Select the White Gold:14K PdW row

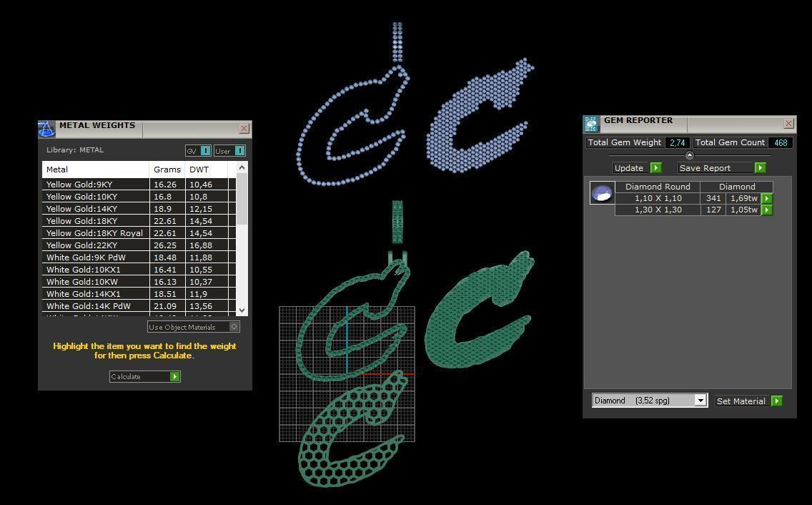click(x=139, y=306)
